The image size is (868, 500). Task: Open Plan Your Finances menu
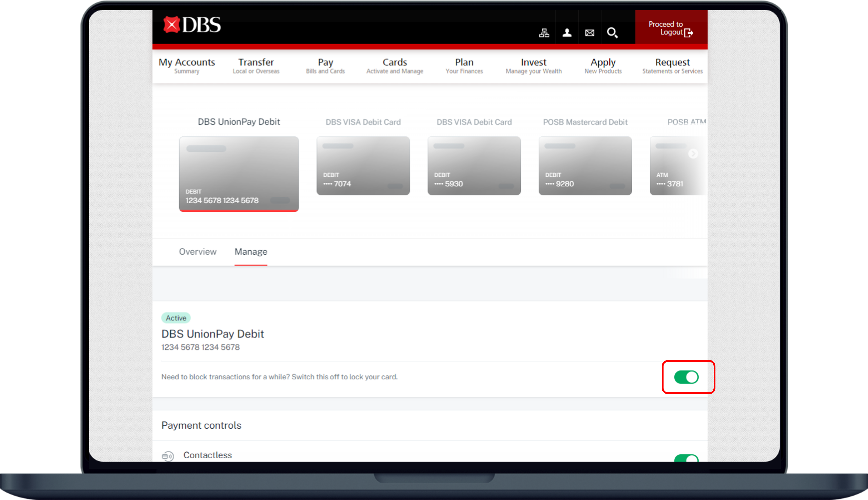click(x=464, y=65)
